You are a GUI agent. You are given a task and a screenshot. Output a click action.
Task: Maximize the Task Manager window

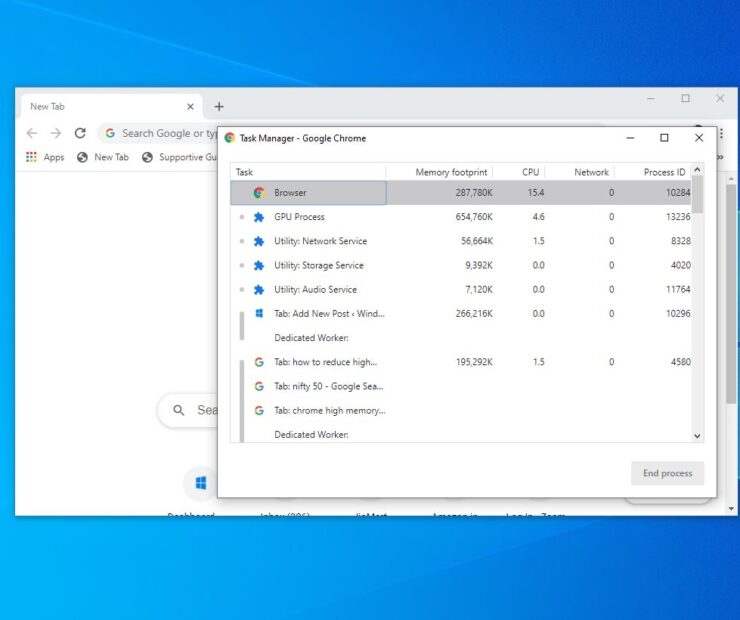coord(664,138)
